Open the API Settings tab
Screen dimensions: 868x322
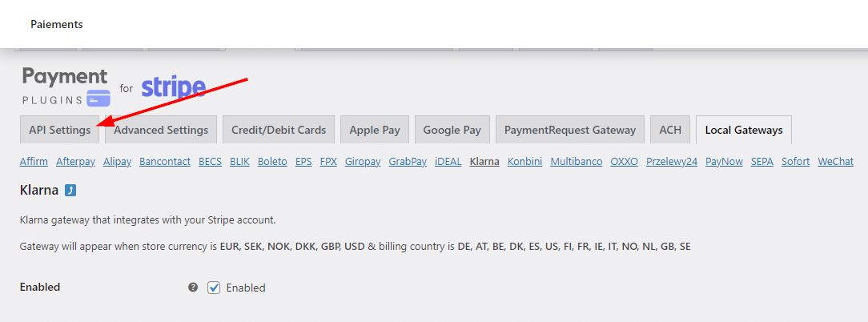pos(60,131)
